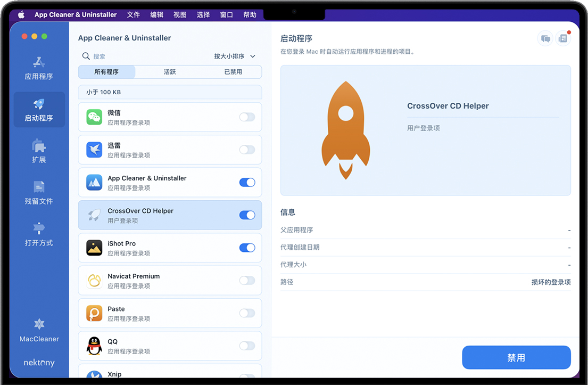Click the nektony logo in sidebar
The height and width of the screenshot is (385, 588).
tap(39, 363)
